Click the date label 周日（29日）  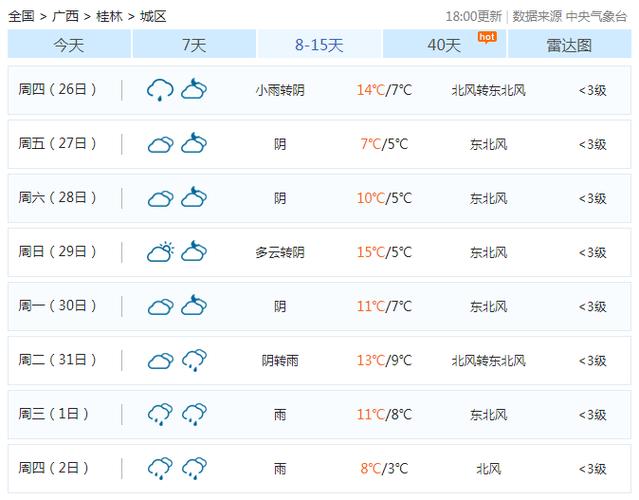tap(57, 251)
